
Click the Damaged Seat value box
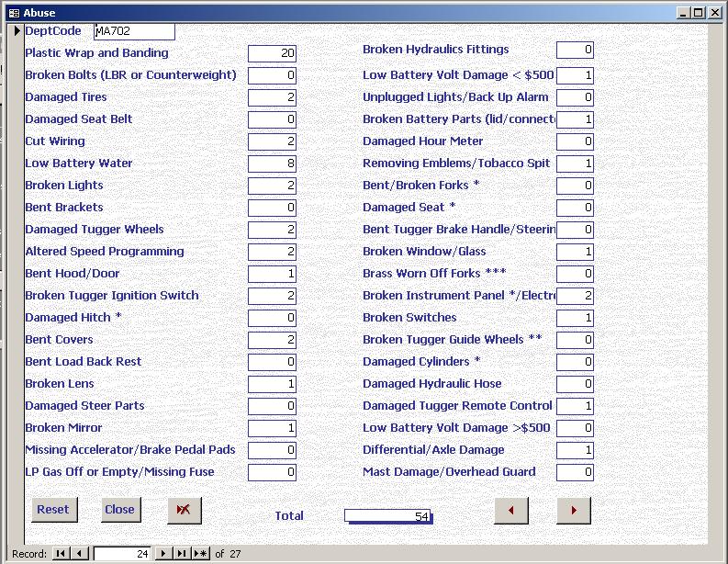tap(575, 208)
